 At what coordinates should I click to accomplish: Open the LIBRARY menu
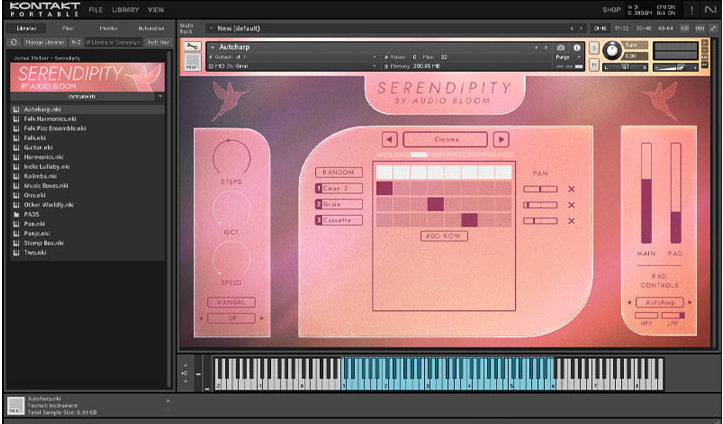coord(126,9)
